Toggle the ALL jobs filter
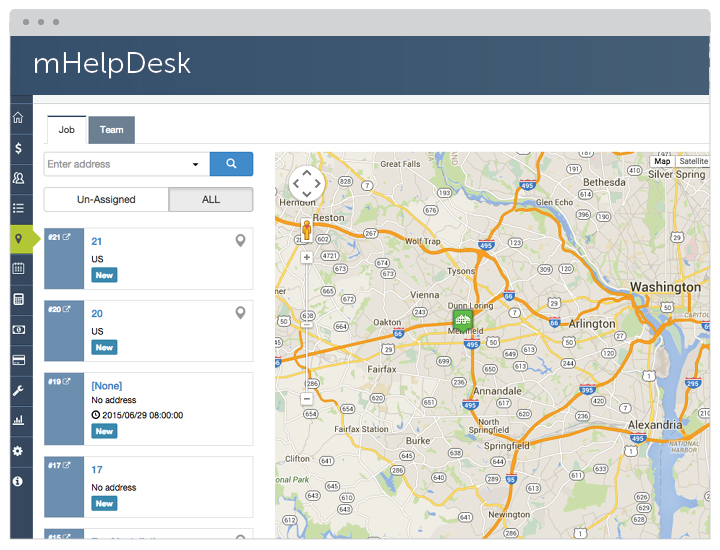The image size is (720, 550). (211, 200)
